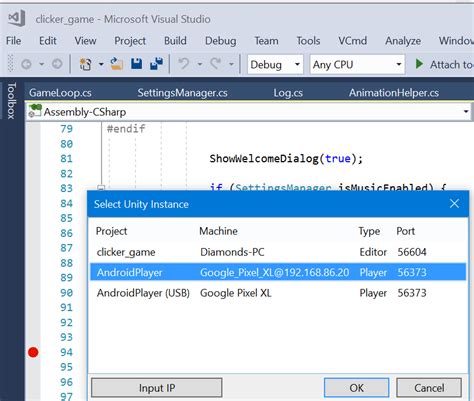Open the Debug menu
The height and width of the screenshot is (401, 474).
[x=221, y=41]
